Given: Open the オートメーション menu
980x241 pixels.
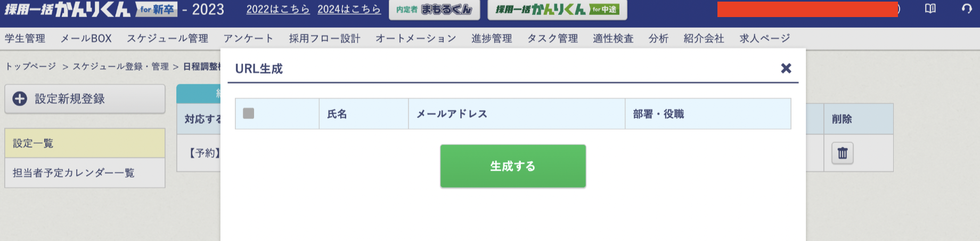Looking at the screenshot, I should click(415, 38).
